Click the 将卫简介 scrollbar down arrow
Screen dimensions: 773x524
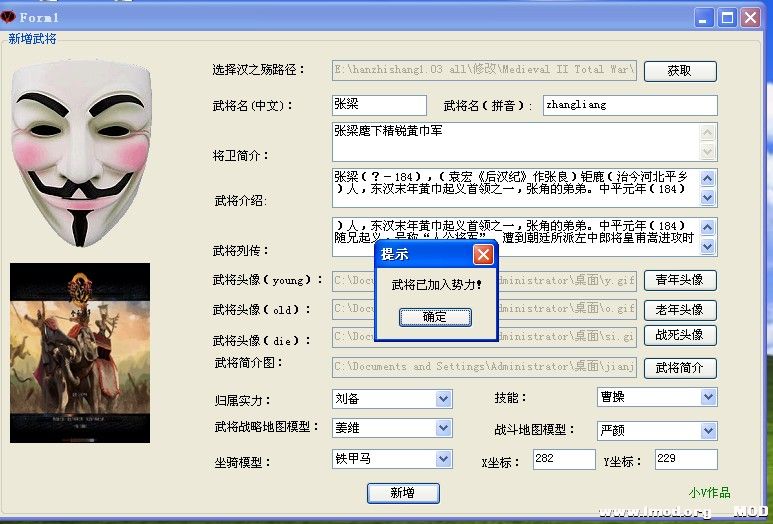(x=707, y=151)
